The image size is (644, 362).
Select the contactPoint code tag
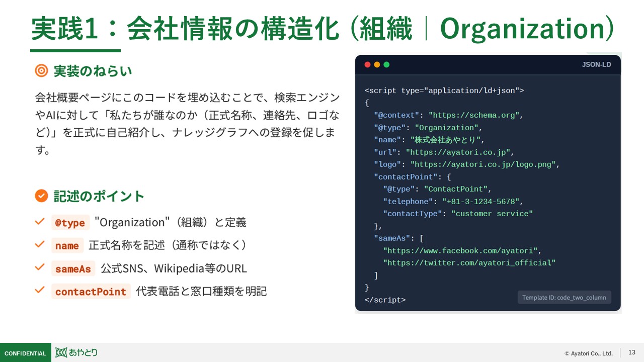[91, 292]
